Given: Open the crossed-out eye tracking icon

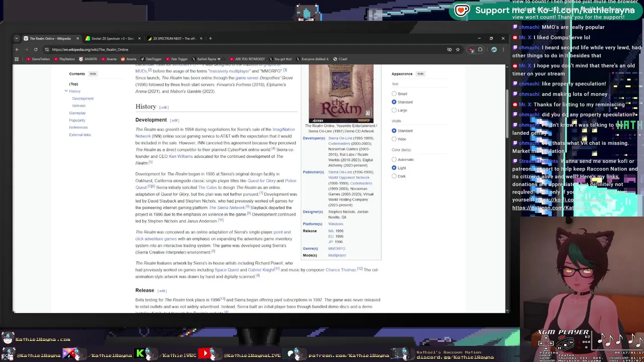Looking at the screenshot, I should click(449, 49).
